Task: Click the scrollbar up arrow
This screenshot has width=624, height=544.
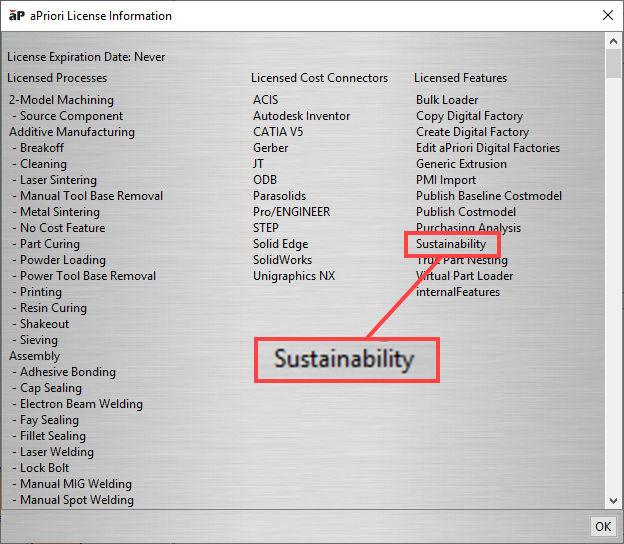Action: click(x=613, y=41)
